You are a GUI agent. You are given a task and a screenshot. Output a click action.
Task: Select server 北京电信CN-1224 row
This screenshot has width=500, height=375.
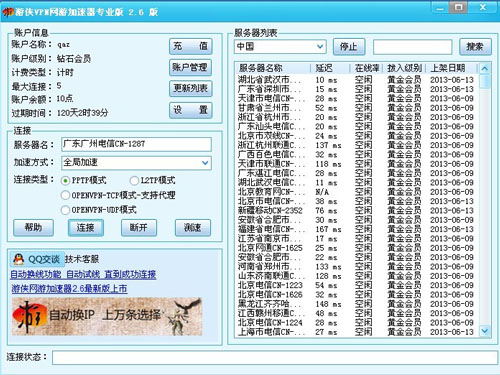pyautogui.click(x=357, y=323)
